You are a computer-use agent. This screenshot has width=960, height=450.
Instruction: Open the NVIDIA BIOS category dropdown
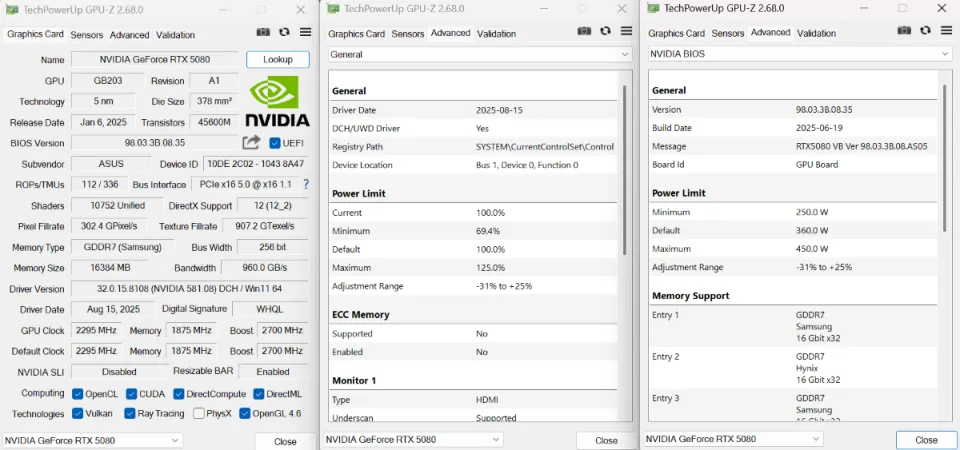pos(798,54)
